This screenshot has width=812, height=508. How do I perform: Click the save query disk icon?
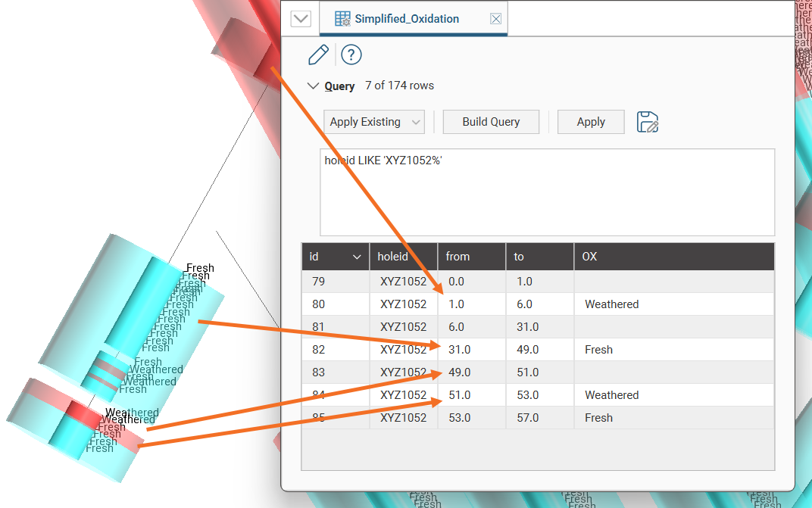pyautogui.click(x=648, y=122)
